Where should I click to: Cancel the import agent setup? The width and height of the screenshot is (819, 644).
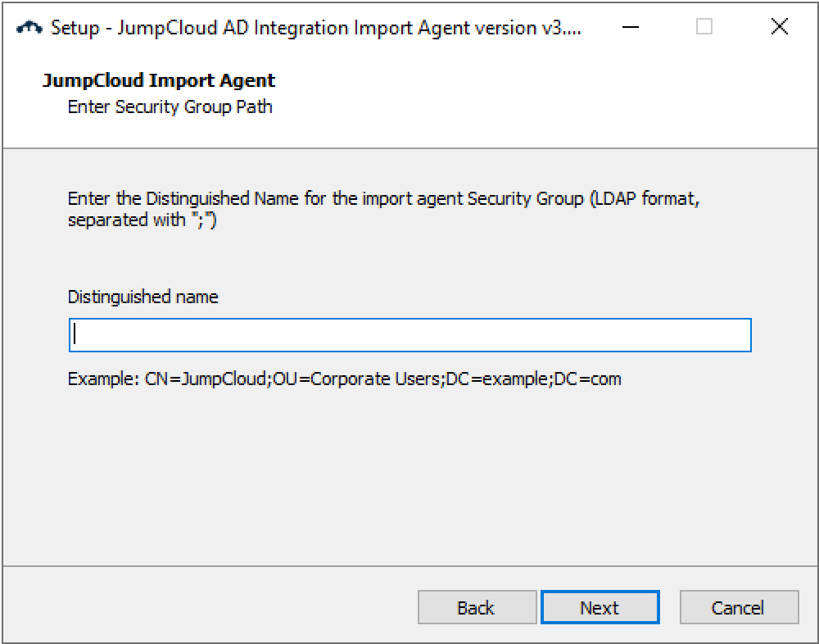pyautogui.click(x=739, y=608)
